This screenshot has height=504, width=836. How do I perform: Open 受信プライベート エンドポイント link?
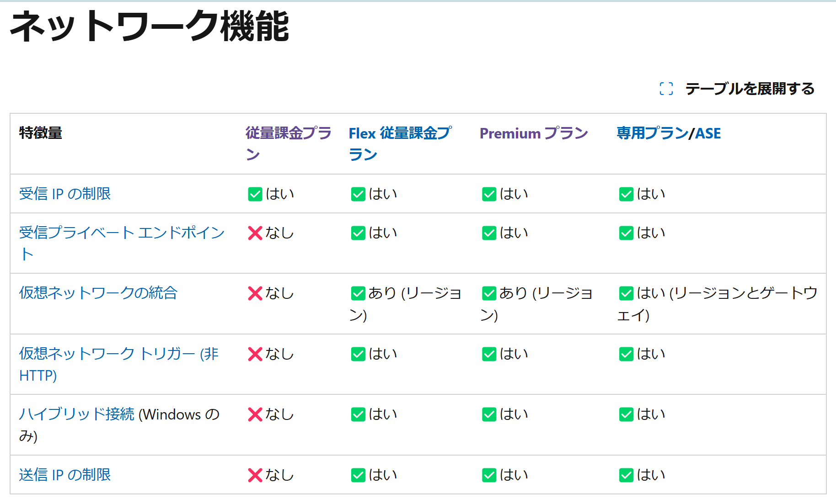pyautogui.click(x=122, y=233)
